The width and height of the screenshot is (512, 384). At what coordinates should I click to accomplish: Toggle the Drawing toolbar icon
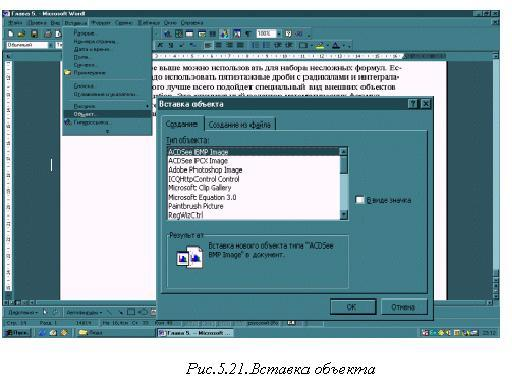(x=225, y=34)
